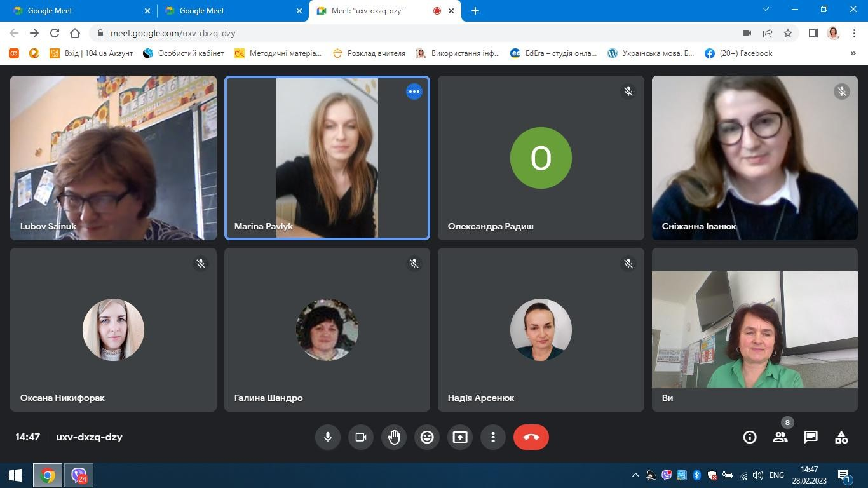Open the Windows Start menu

15,475
